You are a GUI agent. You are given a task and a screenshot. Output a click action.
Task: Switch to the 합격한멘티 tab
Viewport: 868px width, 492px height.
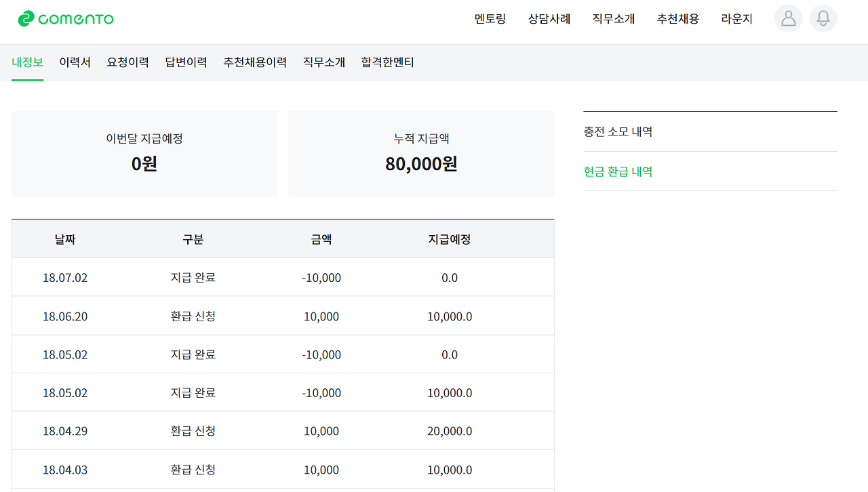pos(387,62)
